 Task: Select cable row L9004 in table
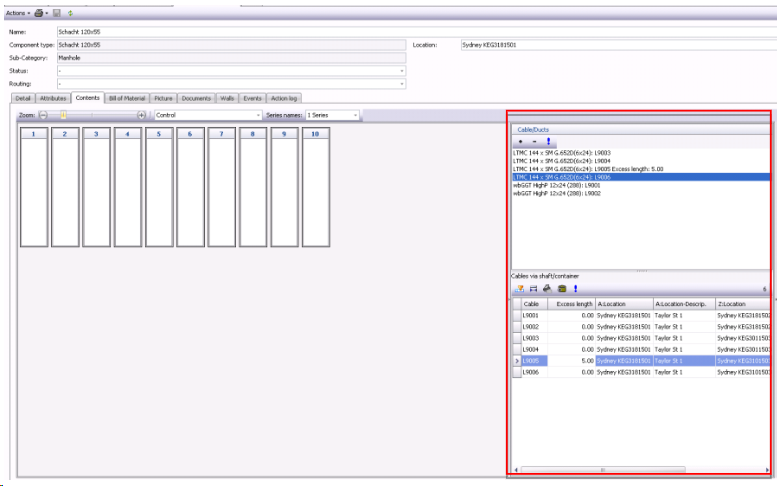[x=641, y=350]
